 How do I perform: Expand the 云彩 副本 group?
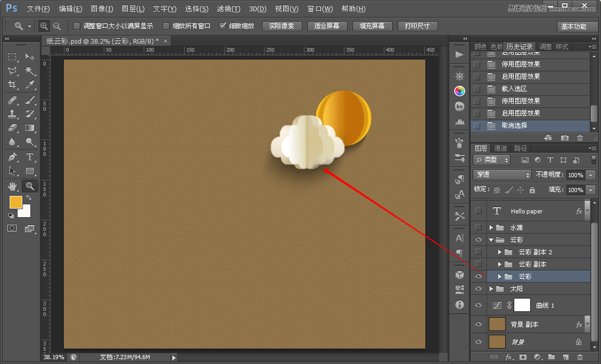pos(499,264)
